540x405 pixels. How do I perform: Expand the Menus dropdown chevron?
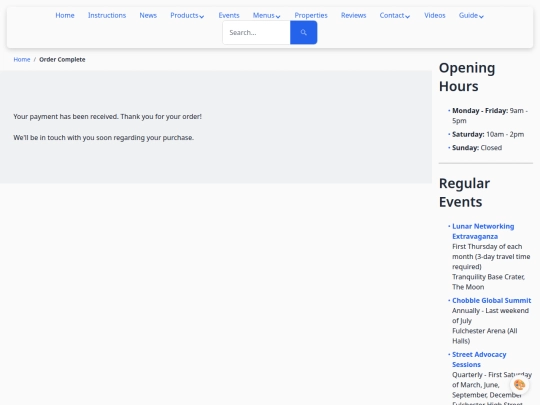pos(278,16)
